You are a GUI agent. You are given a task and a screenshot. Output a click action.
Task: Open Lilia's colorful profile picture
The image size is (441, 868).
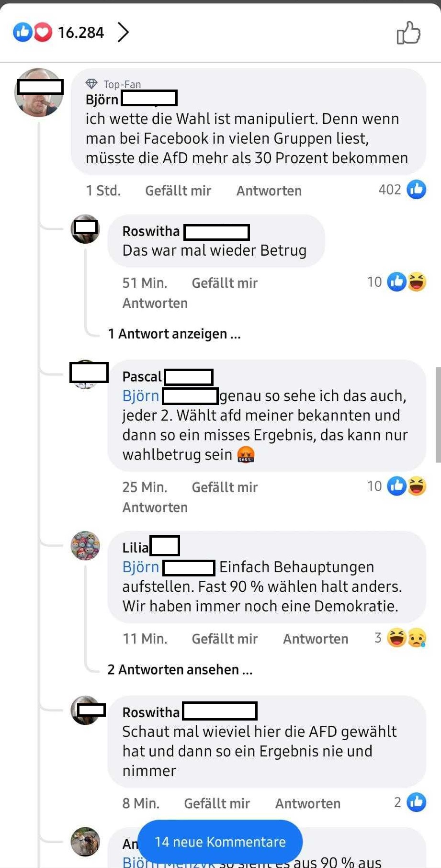point(85,545)
